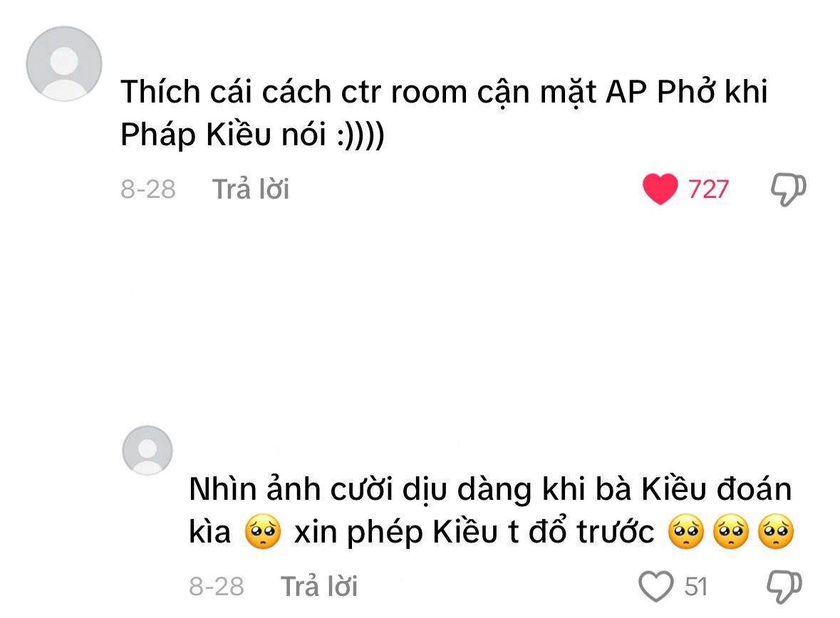This screenshot has width=840, height=618.
Task: Click the 727 like count
Action: pos(708,189)
